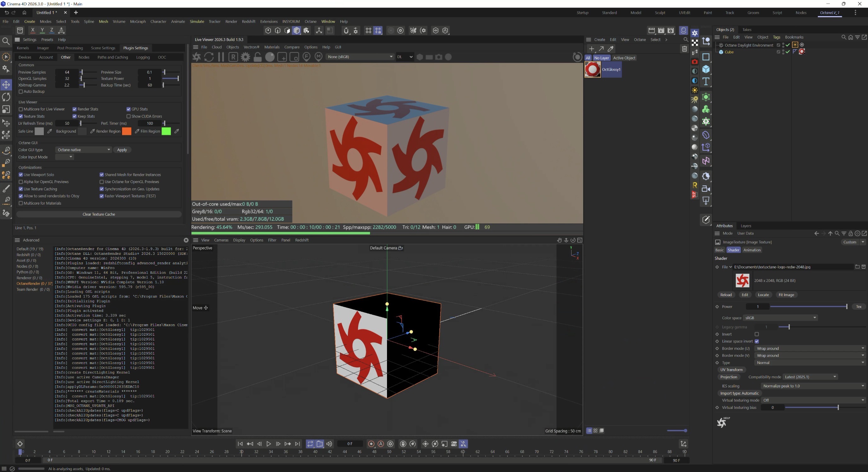This screenshot has width=868, height=472.
Task: Click the UV Transform button
Action: pos(731,370)
